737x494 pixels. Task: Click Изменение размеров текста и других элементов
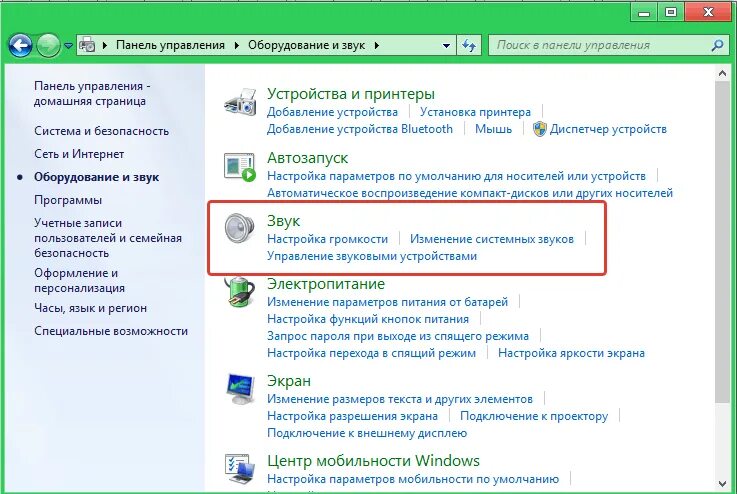pyautogui.click(x=400, y=399)
